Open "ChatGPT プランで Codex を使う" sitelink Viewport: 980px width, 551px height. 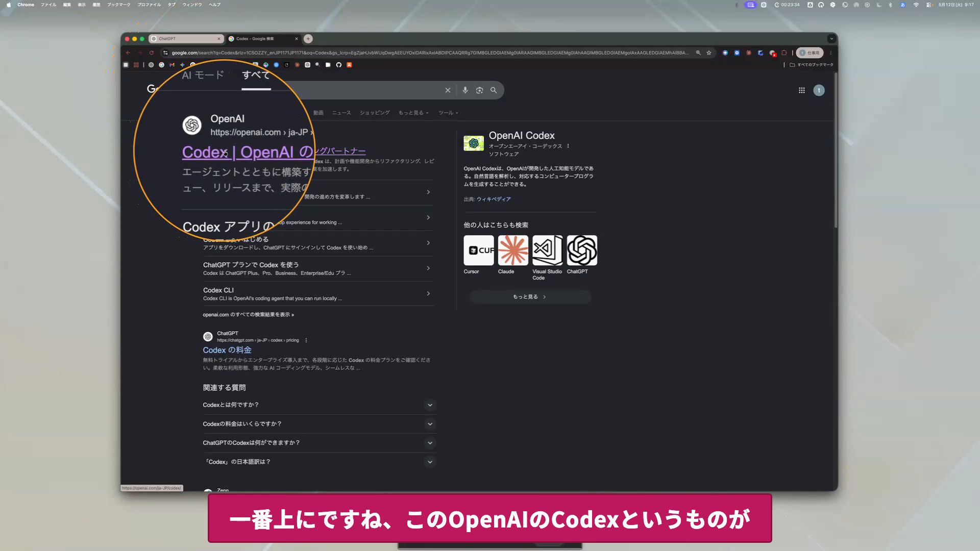tap(251, 265)
